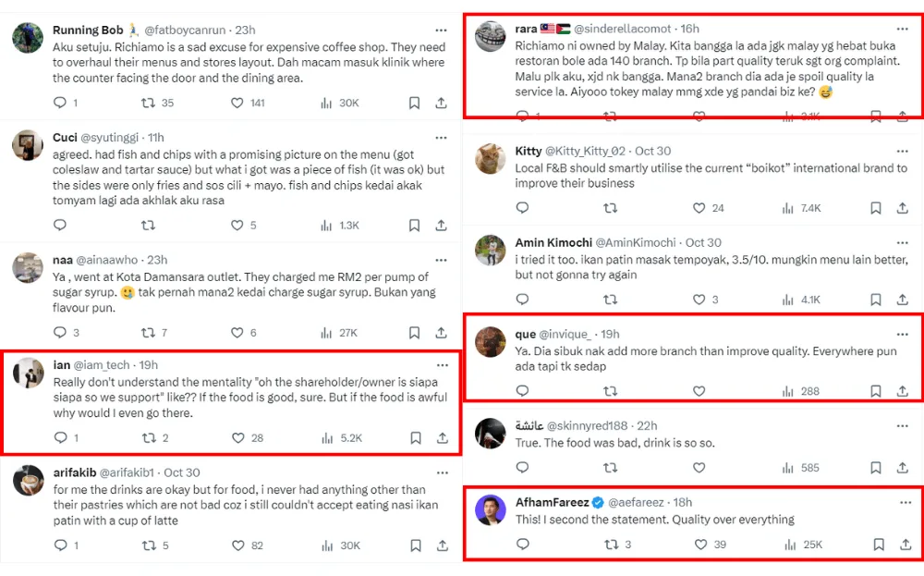
Task: Bookmark AfhamFareez's quality tweet
Action: pyautogui.click(x=879, y=545)
